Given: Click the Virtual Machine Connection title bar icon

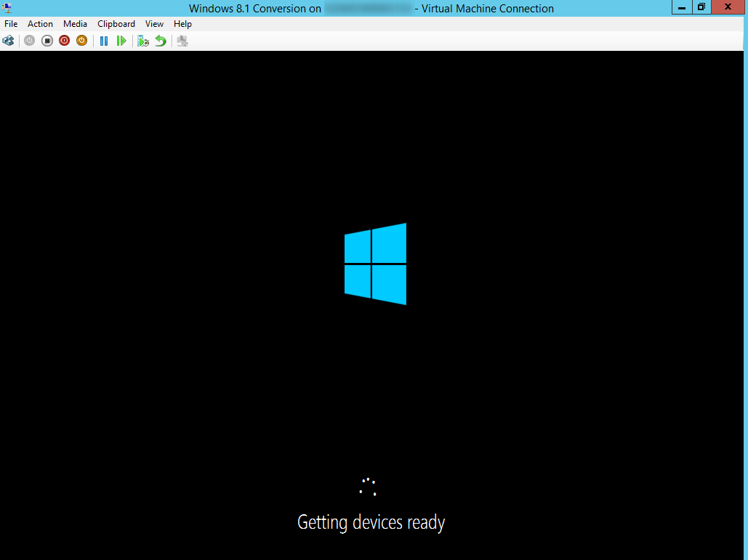Looking at the screenshot, I should 7,7.
